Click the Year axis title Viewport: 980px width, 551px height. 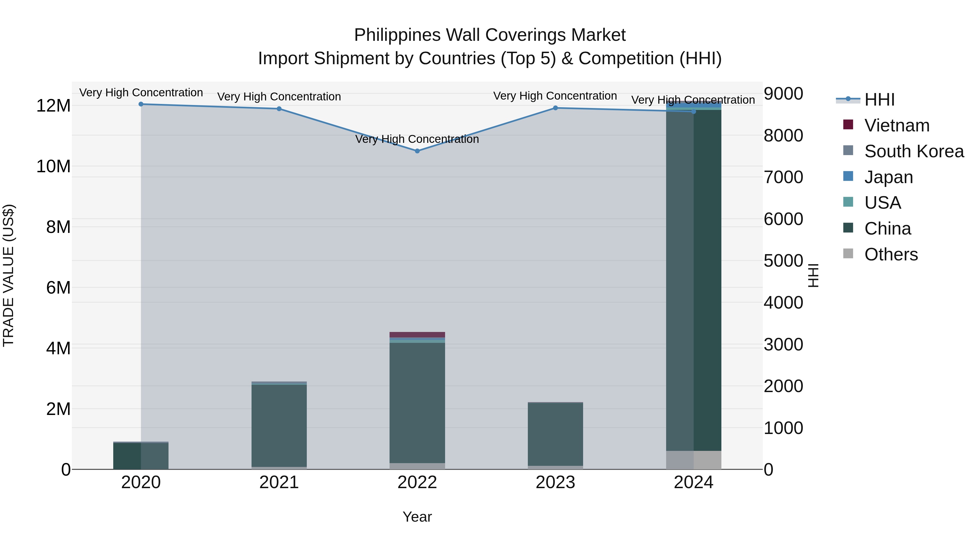tap(417, 517)
